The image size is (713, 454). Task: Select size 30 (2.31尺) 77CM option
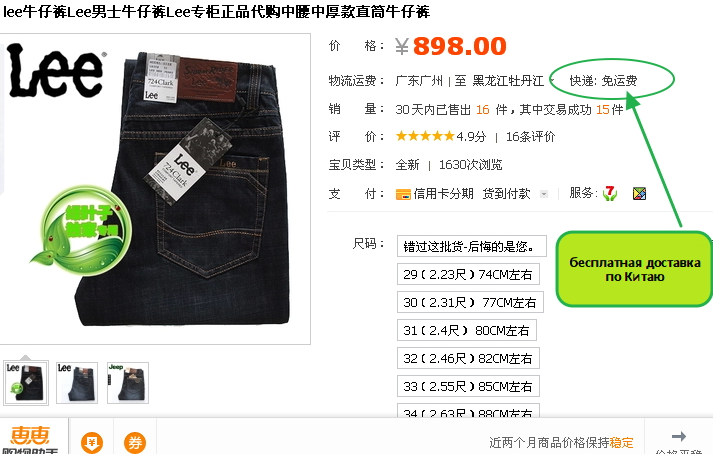tap(470, 302)
